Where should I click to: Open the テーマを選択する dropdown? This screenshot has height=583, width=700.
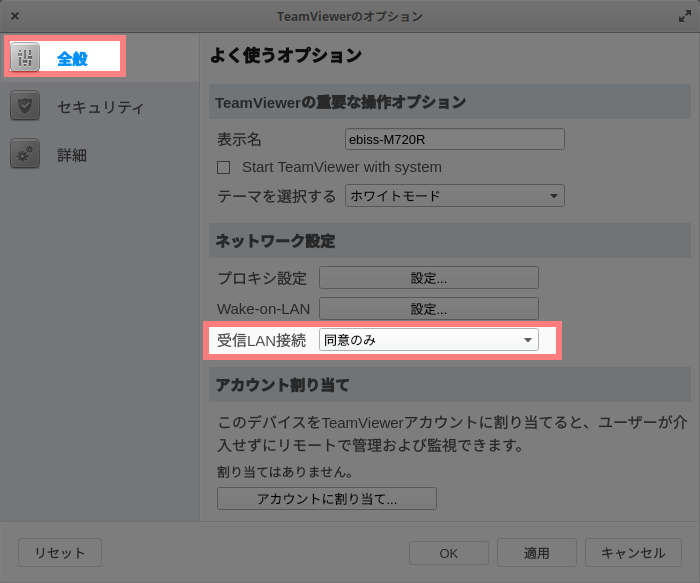(454, 196)
